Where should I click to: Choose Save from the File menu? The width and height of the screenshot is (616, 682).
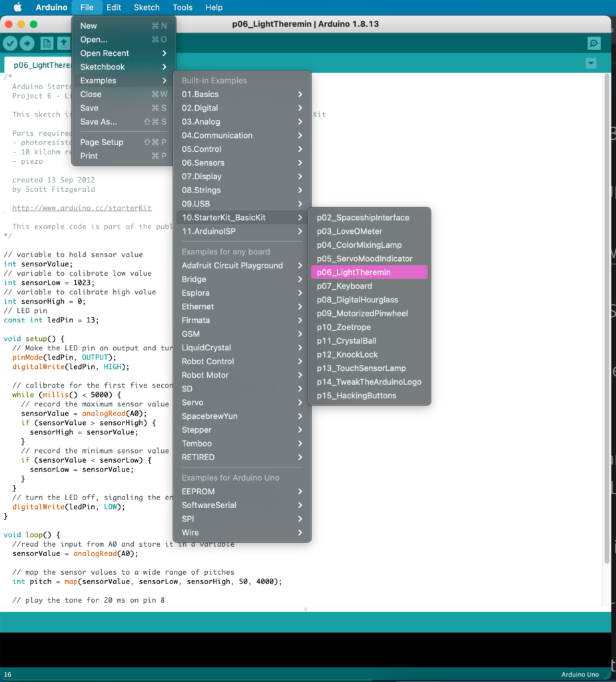tap(124, 108)
